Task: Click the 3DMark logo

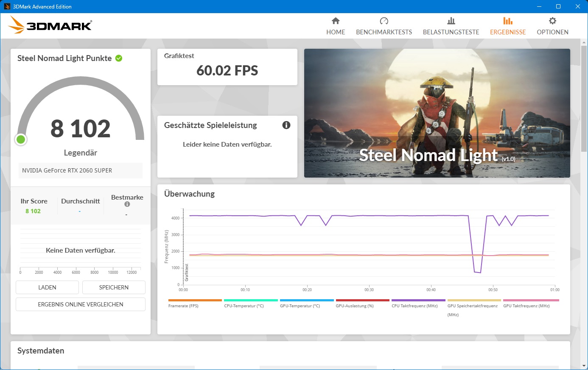Action: (50, 25)
